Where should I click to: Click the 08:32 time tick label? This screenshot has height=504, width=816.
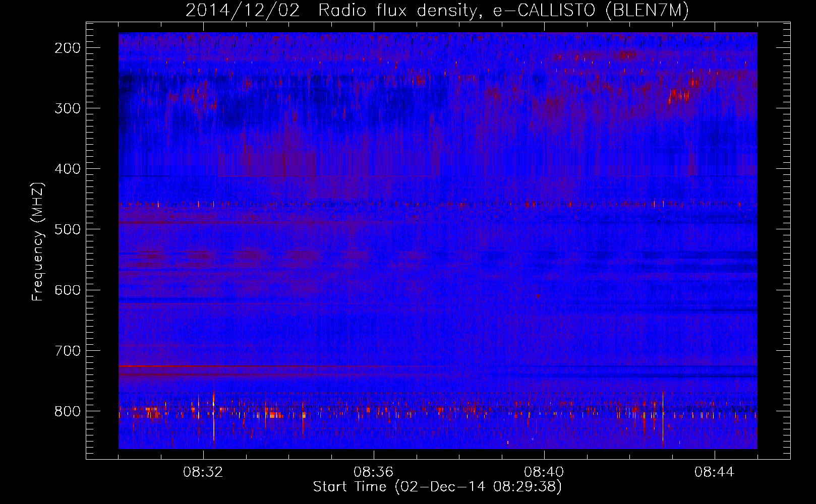point(203,472)
